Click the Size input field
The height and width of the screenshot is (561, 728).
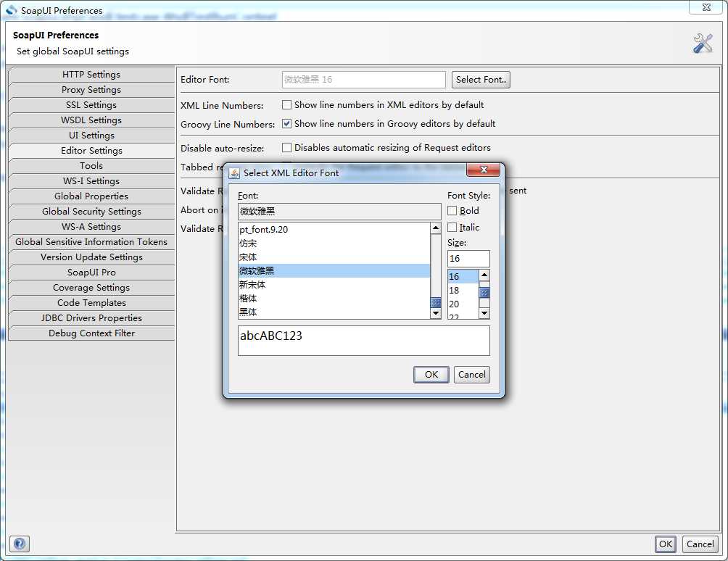[x=468, y=259]
